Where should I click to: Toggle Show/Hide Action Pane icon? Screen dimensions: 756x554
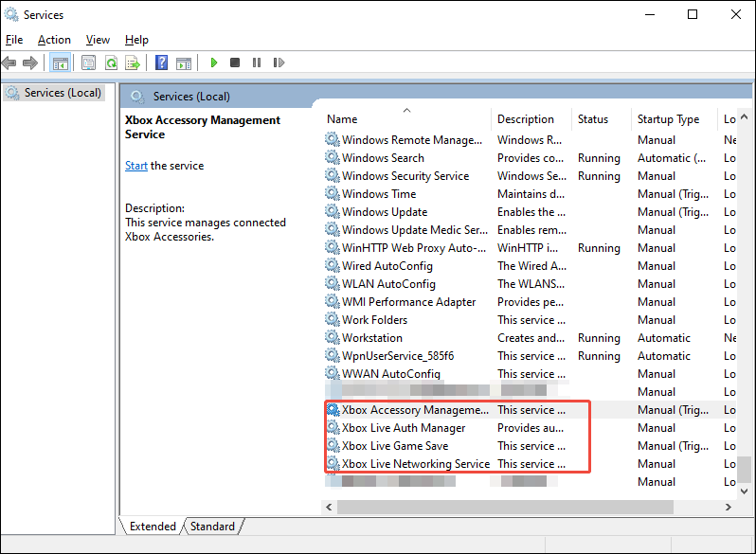184,63
